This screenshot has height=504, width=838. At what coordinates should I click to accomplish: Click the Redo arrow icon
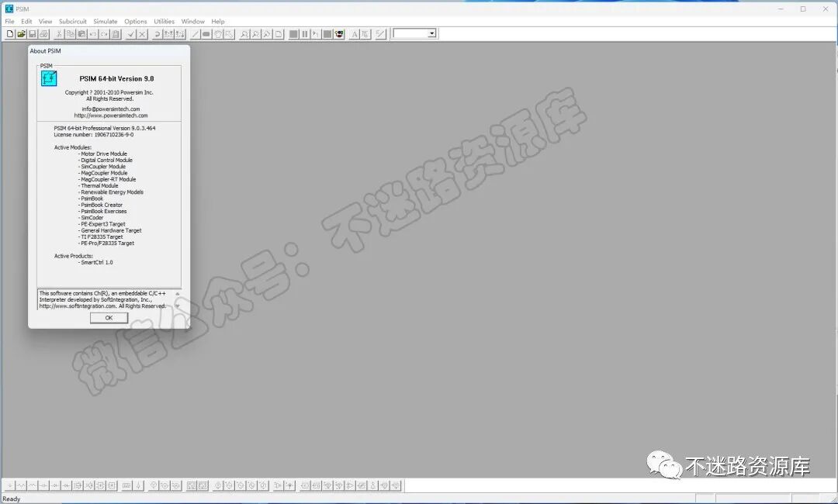[x=104, y=33]
